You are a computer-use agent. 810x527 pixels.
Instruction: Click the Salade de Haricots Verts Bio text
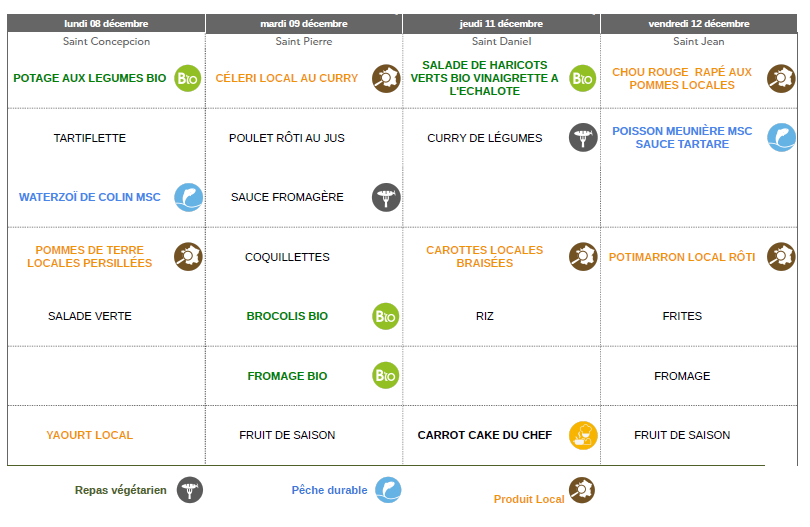pyautogui.click(x=485, y=78)
